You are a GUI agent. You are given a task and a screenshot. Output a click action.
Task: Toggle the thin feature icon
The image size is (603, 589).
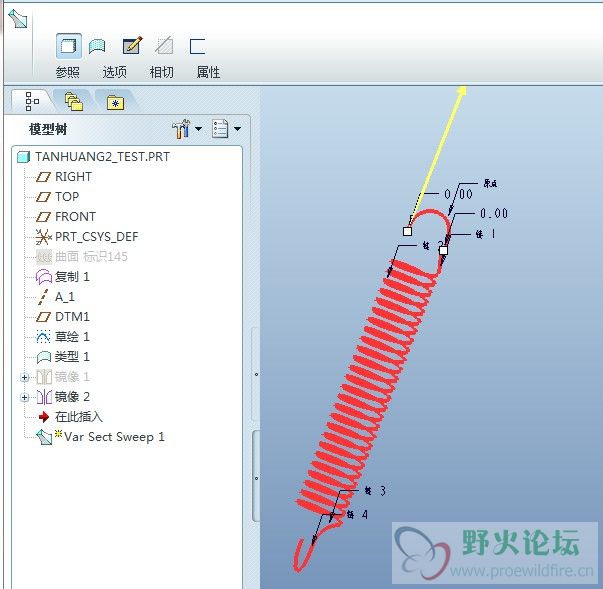(197, 46)
